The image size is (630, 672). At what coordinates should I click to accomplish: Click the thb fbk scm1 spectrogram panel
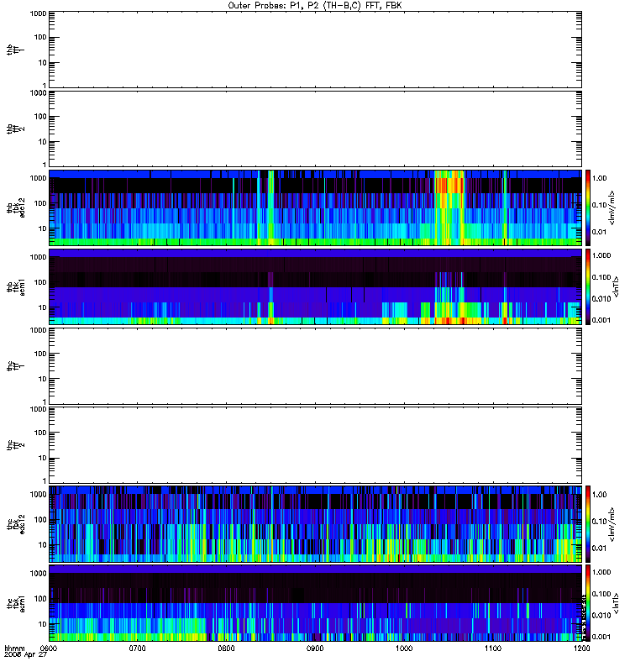(315, 287)
